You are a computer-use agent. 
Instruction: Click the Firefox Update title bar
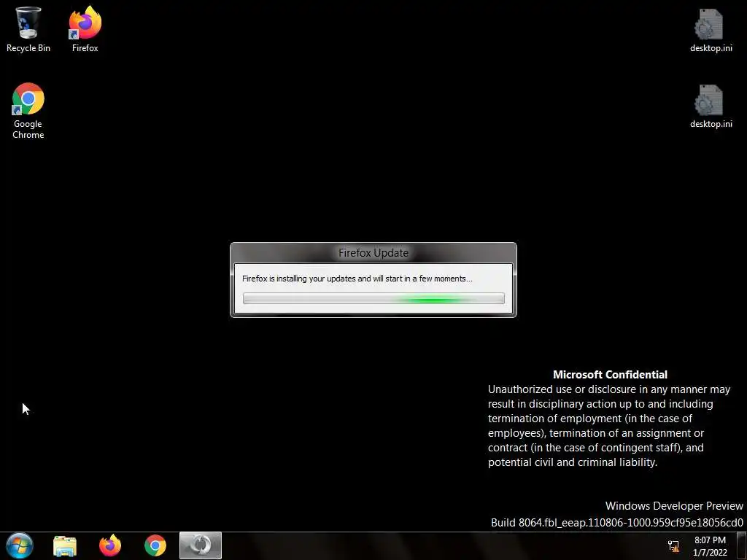click(x=373, y=253)
